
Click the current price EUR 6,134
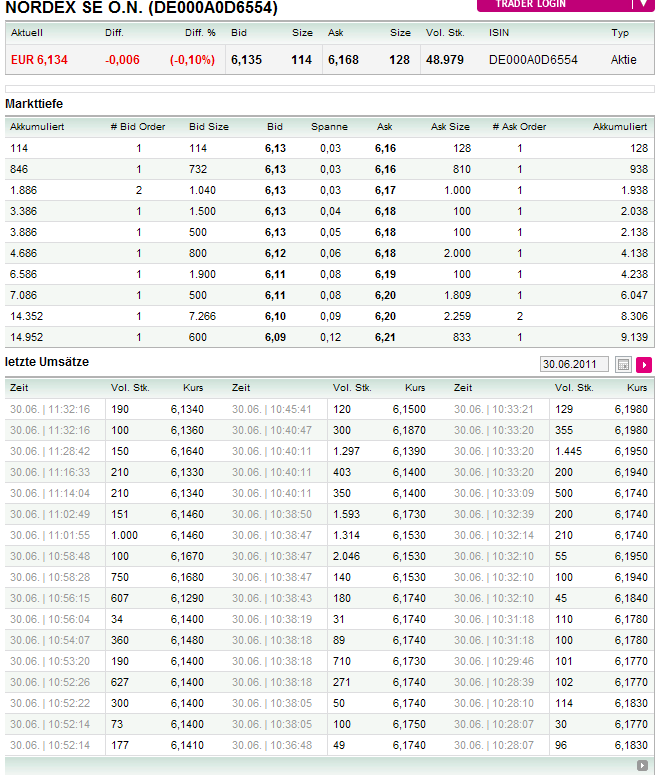39,60
